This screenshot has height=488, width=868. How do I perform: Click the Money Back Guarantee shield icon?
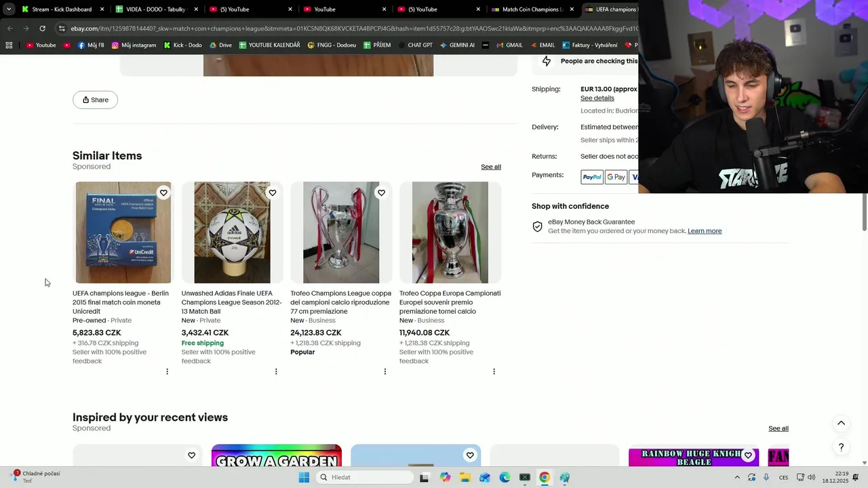(537, 227)
